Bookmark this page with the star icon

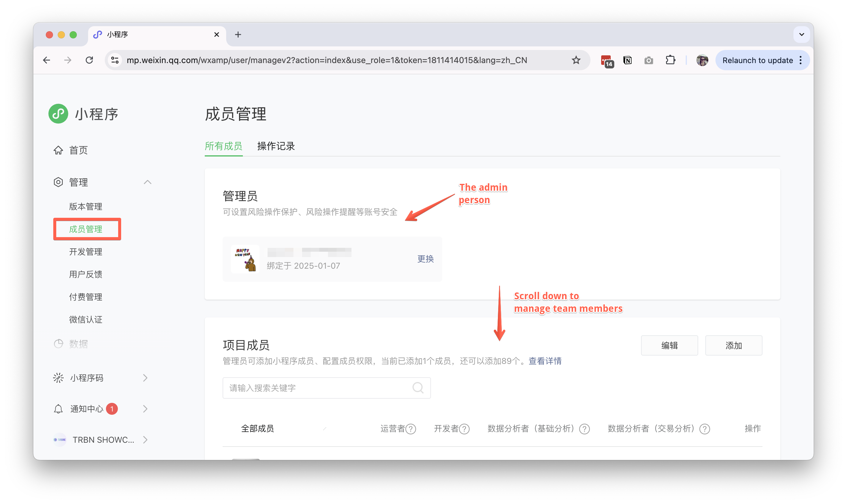click(576, 60)
